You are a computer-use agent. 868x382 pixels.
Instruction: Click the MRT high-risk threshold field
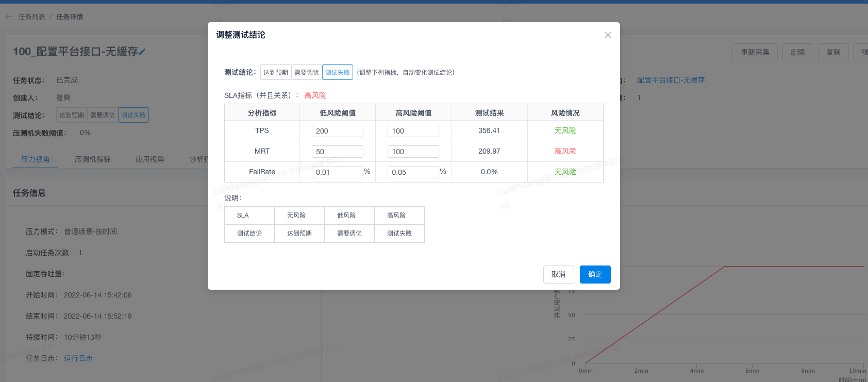click(x=413, y=152)
